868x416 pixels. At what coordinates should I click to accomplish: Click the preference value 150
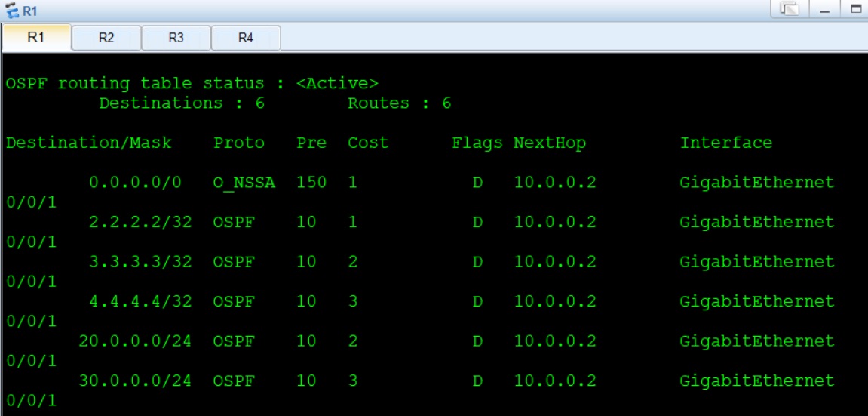click(311, 183)
